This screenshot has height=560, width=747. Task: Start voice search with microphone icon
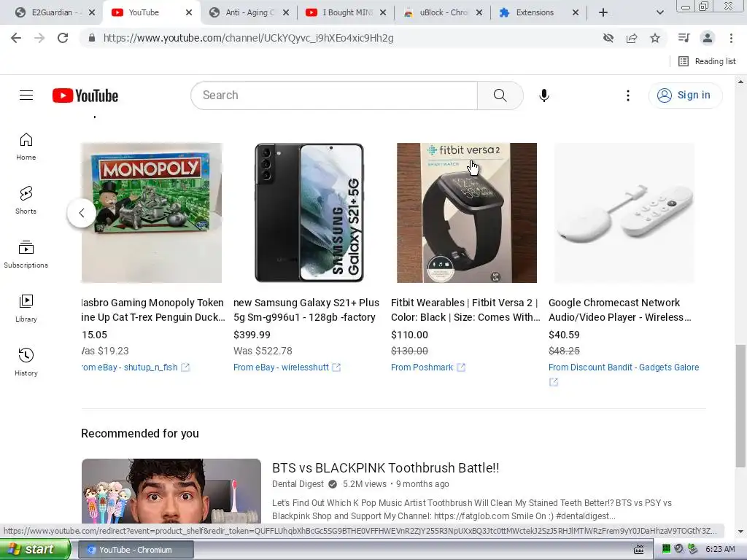pyautogui.click(x=544, y=96)
